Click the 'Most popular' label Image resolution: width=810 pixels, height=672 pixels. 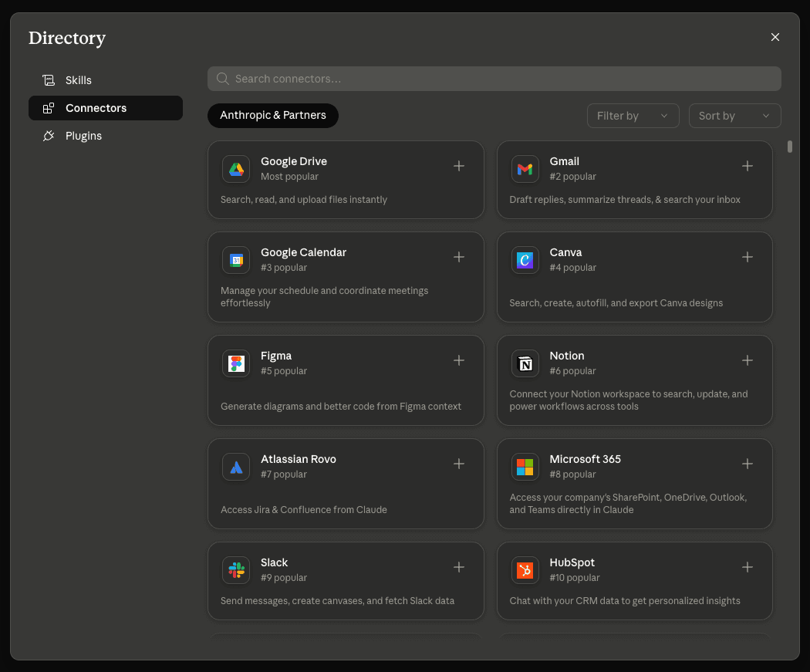click(x=289, y=176)
